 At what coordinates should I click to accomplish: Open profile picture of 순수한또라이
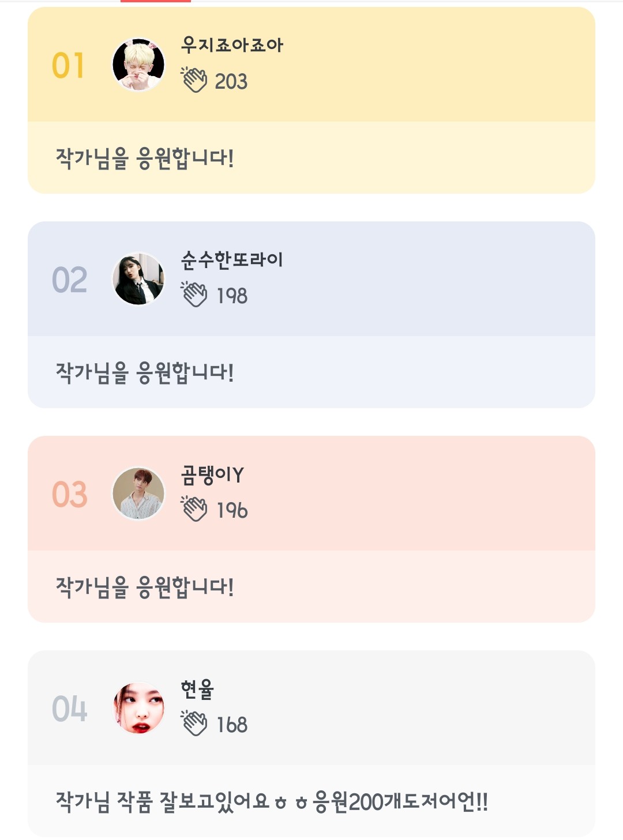point(138,279)
